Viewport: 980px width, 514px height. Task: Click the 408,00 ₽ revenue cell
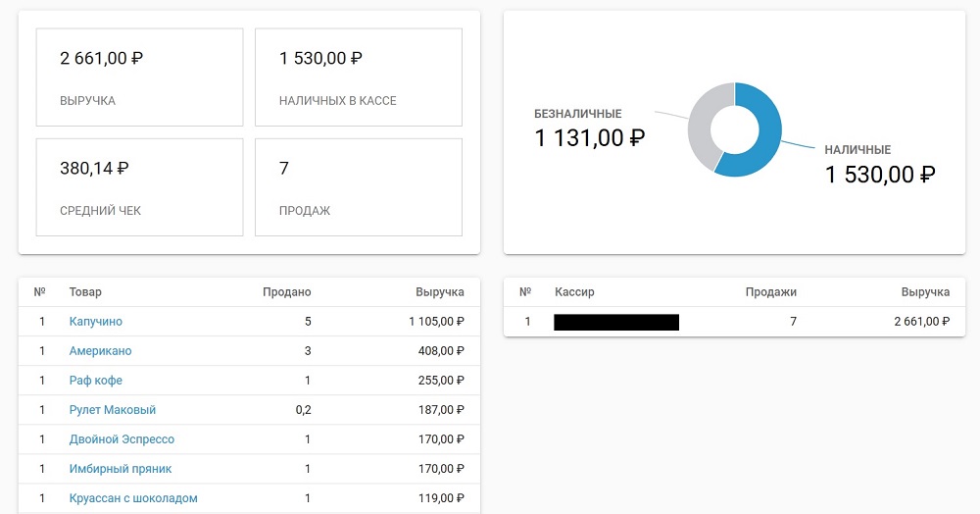point(441,351)
